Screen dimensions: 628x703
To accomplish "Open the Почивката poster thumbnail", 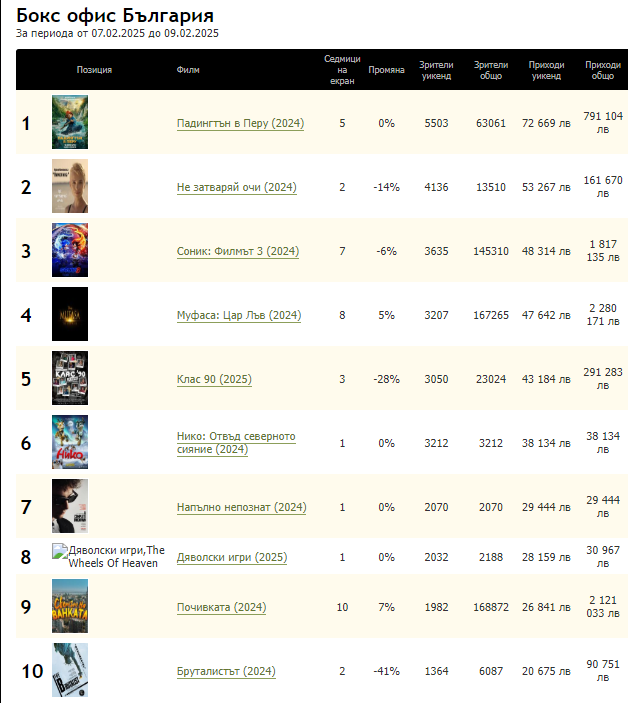I will pyautogui.click(x=70, y=606).
